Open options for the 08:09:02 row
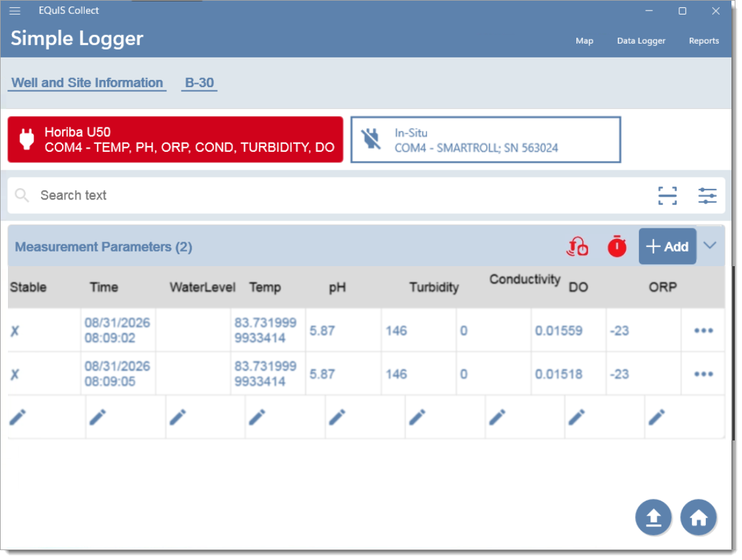Screen dimensions: 742x560 pos(703,330)
